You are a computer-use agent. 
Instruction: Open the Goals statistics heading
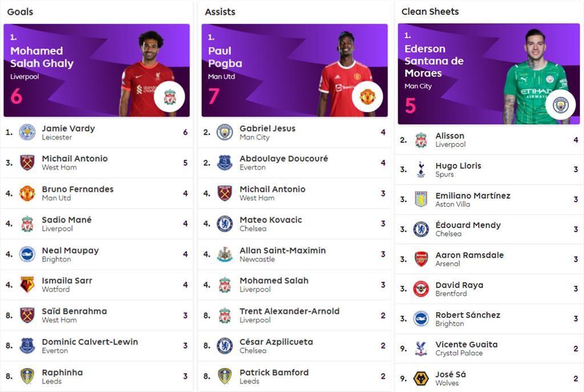click(20, 12)
